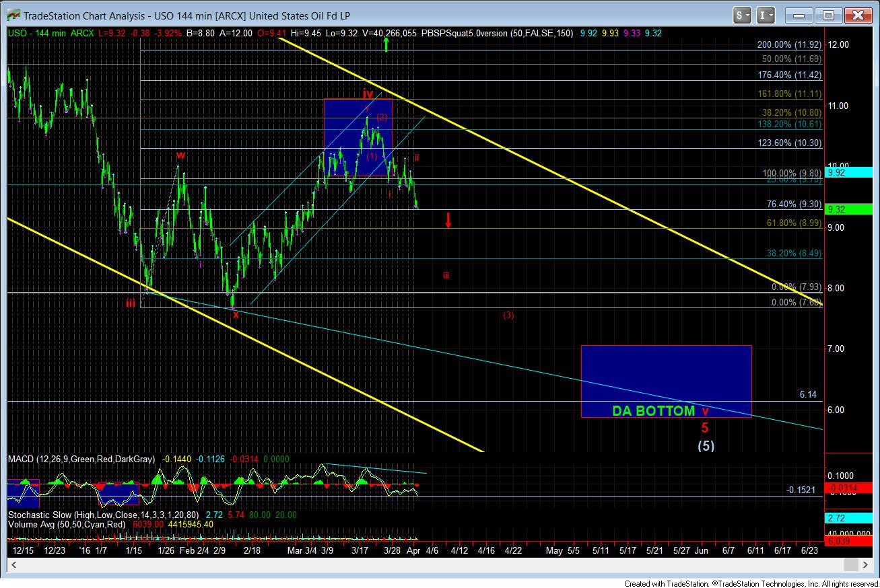Click the 5/27 date axis label
The image size is (880, 588).
681,550
